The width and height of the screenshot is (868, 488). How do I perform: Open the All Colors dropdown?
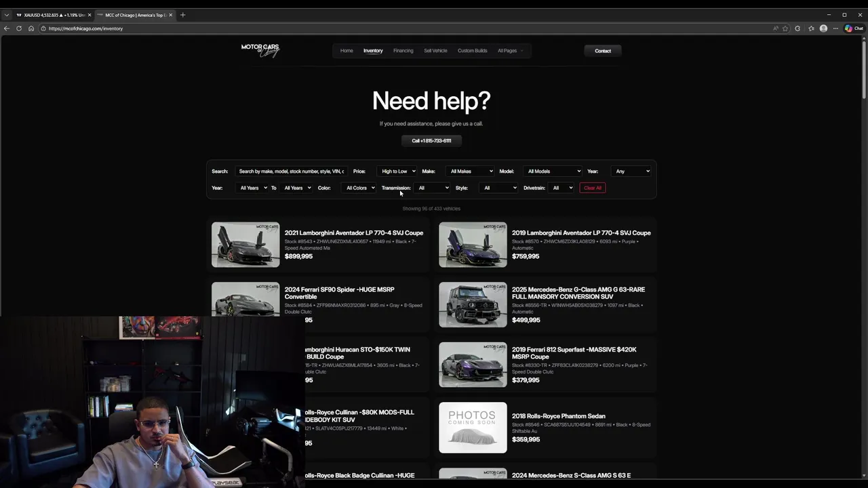pos(359,188)
